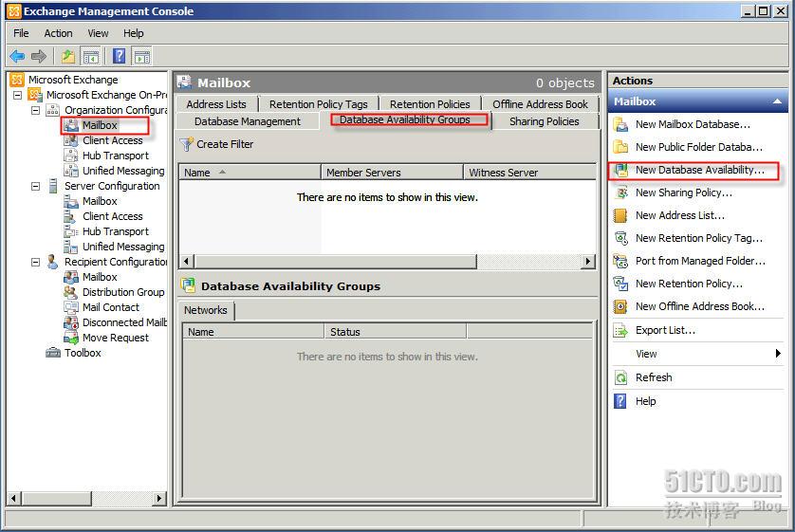Switch to the Offline Address Book tab
Viewport: 795px width, 532px height.
point(541,104)
